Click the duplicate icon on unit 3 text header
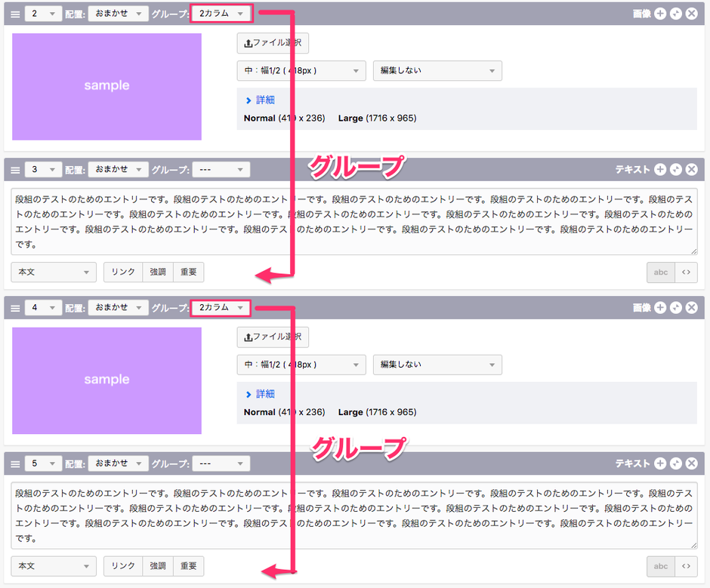This screenshot has width=710, height=588. (x=676, y=170)
